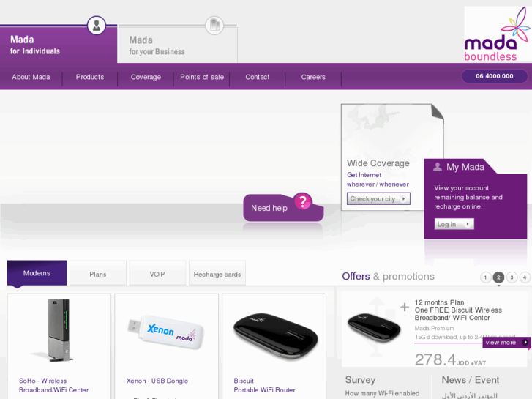532x399 pixels.
Task: Click the arrow in Check your city button
Action: point(403,199)
